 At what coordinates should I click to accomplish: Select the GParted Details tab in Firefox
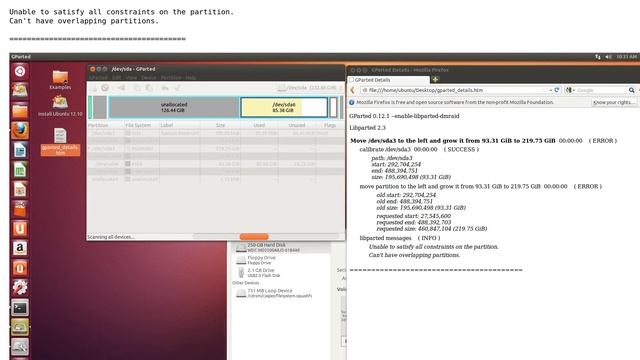[x=389, y=80]
